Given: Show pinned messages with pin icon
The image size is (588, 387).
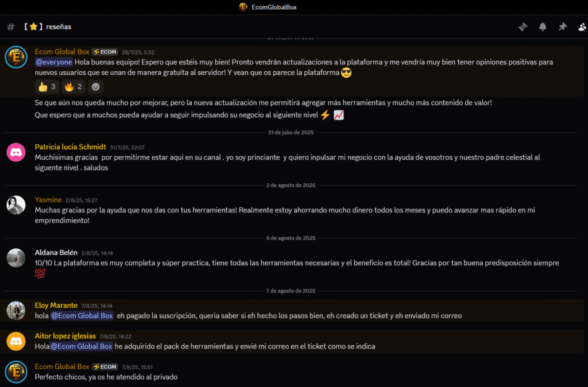Looking at the screenshot, I should click(x=562, y=27).
